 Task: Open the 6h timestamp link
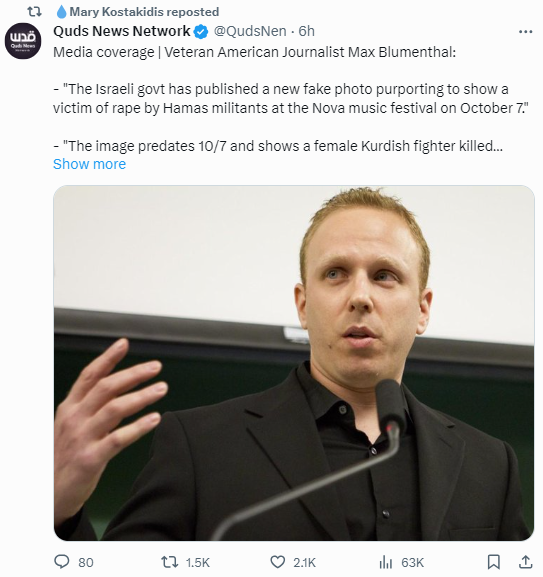click(307, 31)
